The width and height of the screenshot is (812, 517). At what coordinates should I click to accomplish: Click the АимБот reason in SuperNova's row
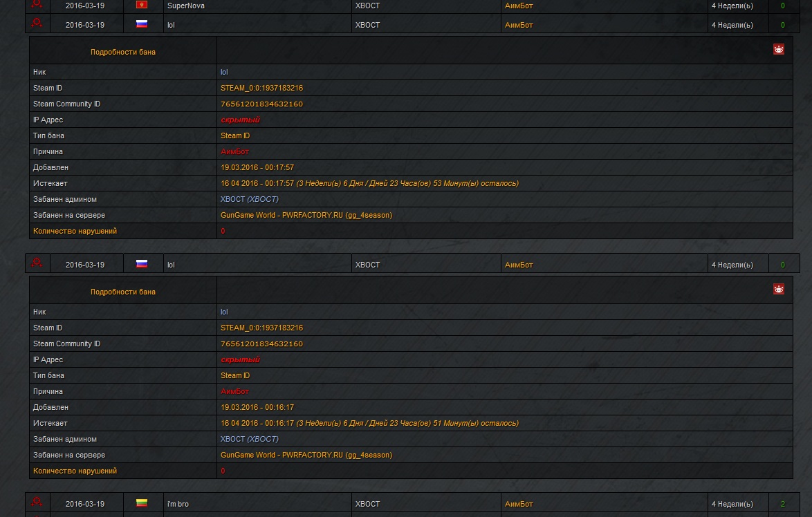tap(519, 6)
